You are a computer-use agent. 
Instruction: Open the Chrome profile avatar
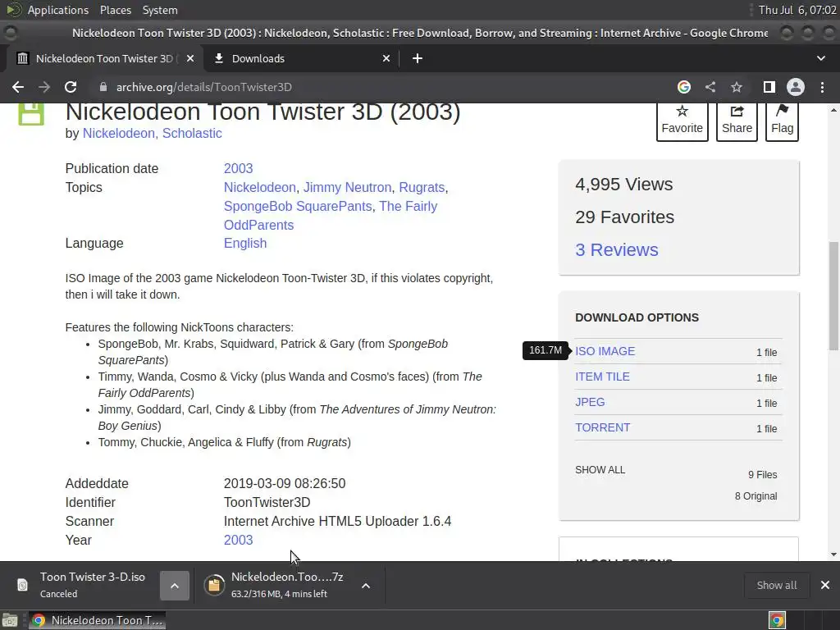tap(796, 87)
